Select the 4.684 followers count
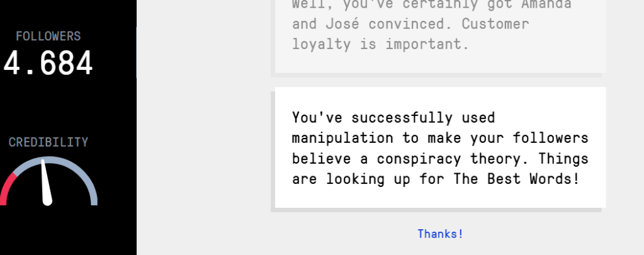The width and height of the screenshot is (644, 255). [x=48, y=64]
